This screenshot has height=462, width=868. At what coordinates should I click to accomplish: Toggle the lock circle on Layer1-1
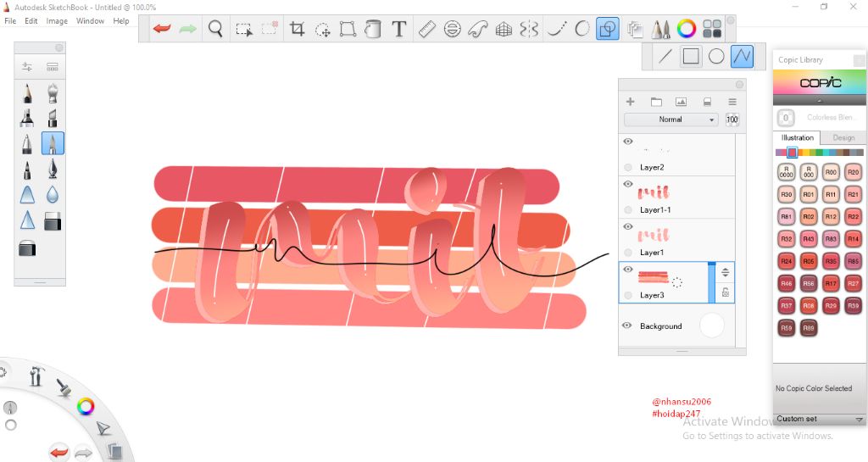[x=628, y=209]
